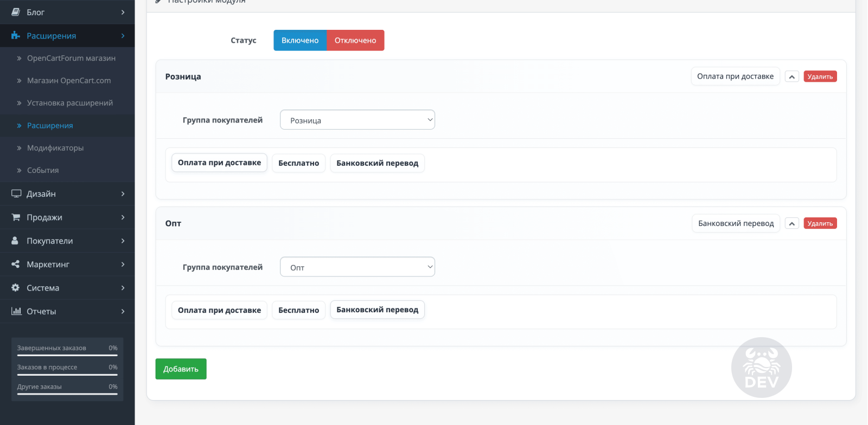The image size is (868, 425).
Task: Collapse the Расширения menu chevron
Action: tap(123, 36)
